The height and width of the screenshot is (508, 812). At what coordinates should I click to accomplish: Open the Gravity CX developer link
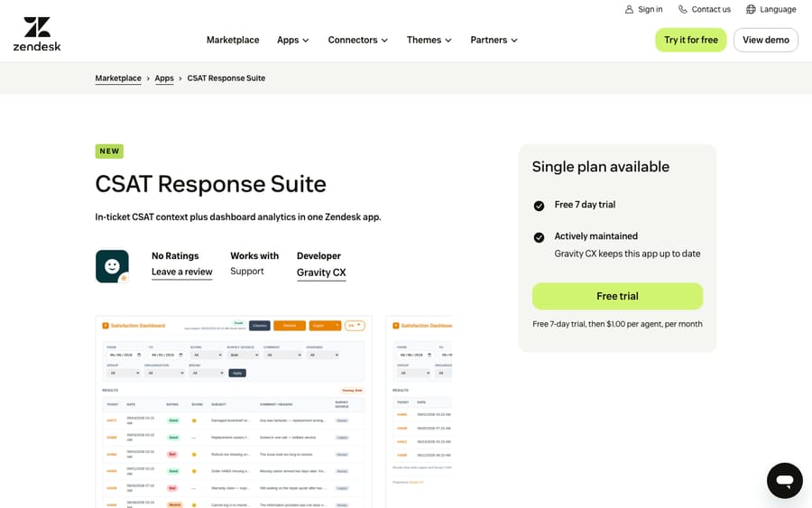(321, 272)
